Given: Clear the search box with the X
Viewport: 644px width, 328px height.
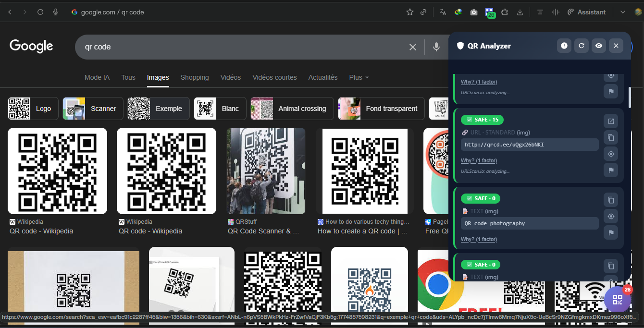Looking at the screenshot, I should [x=413, y=47].
